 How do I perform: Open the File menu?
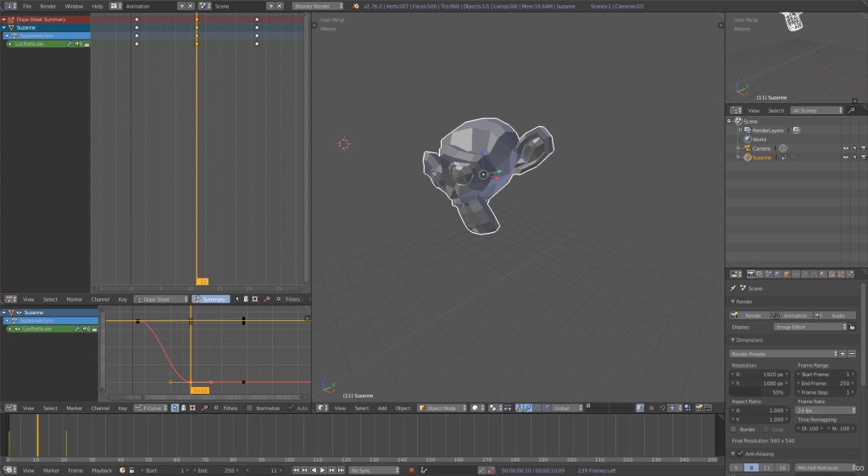[27, 6]
